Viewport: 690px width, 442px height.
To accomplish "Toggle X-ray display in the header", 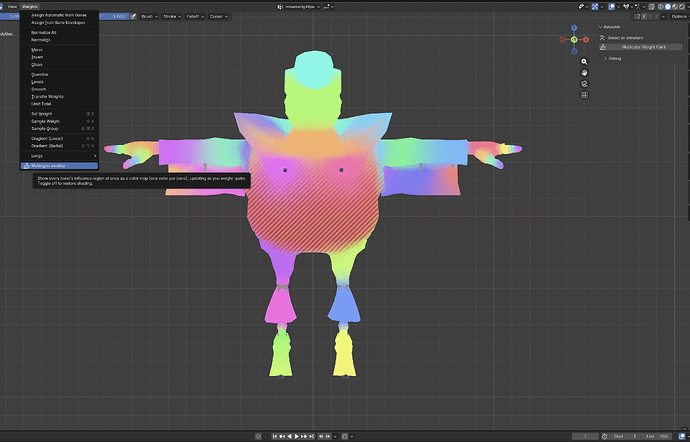I will coord(652,7).
